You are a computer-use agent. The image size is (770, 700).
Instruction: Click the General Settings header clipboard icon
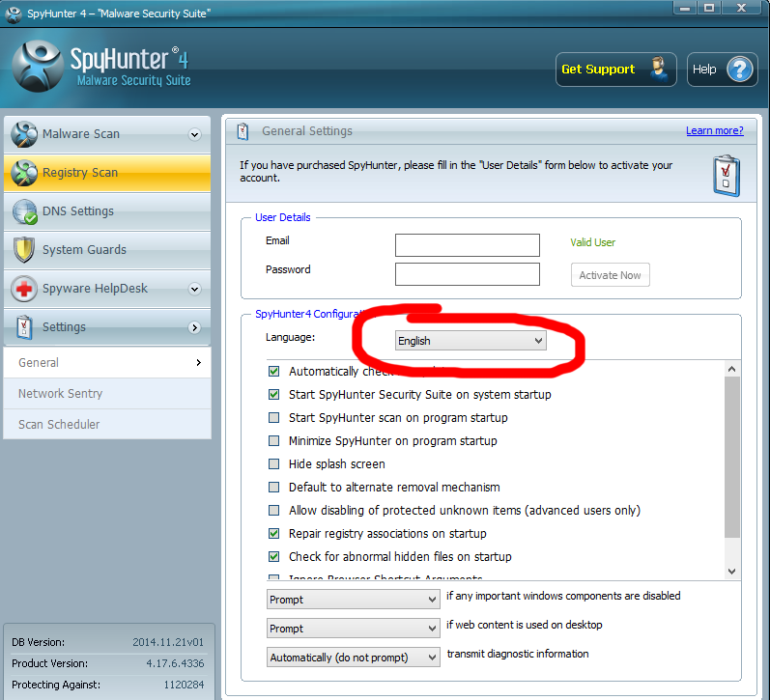coord(242,131)
